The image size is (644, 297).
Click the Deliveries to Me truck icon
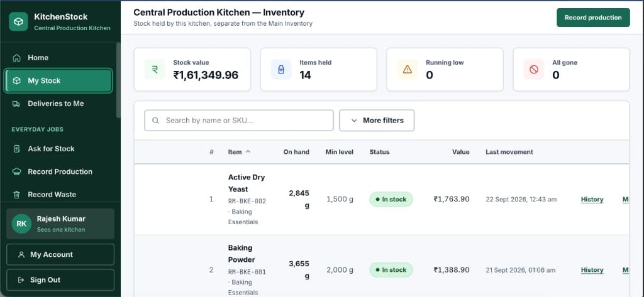click(16, 104)
